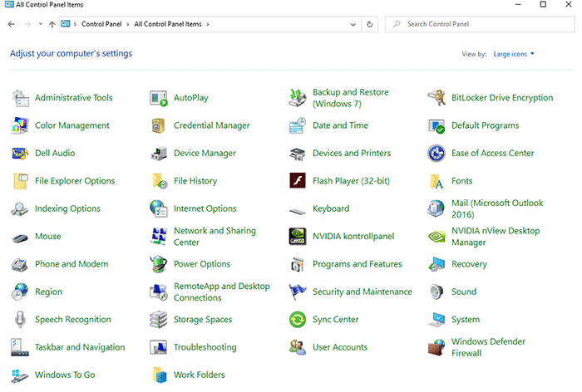Open the Color Management icon
582x392 pixels.
click(x=20, y=125)
